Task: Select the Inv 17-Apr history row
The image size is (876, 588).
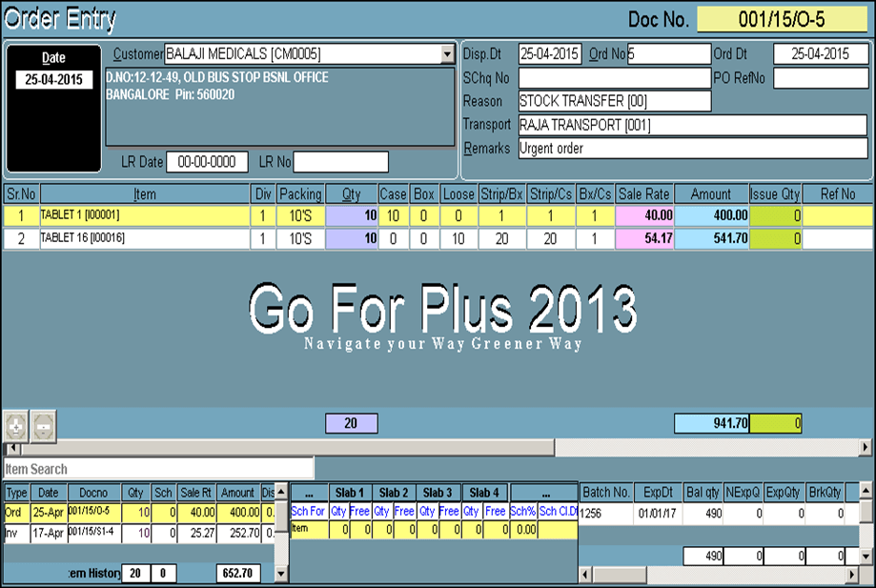Action: click(140, 534)
